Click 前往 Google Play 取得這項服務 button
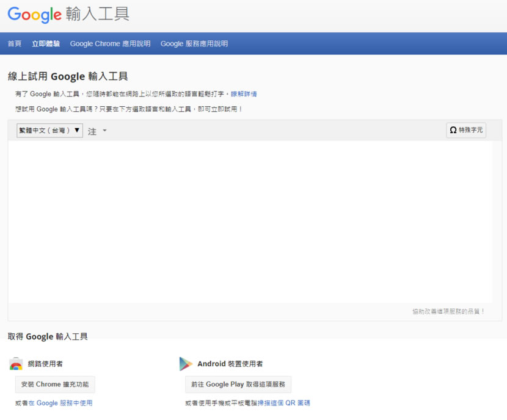The image size is (507, 420). click(238, 385)
